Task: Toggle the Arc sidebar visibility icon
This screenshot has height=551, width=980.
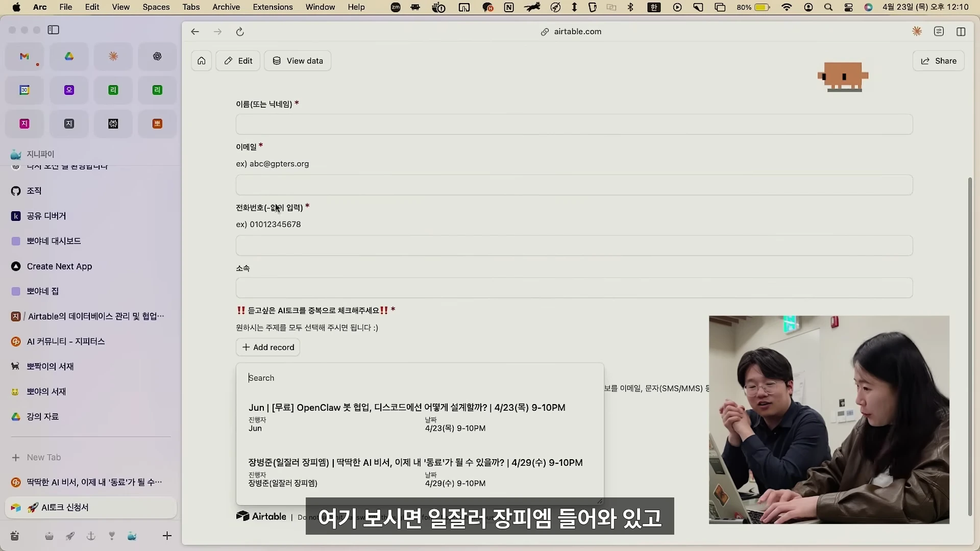Action: (x=54, y=30)
